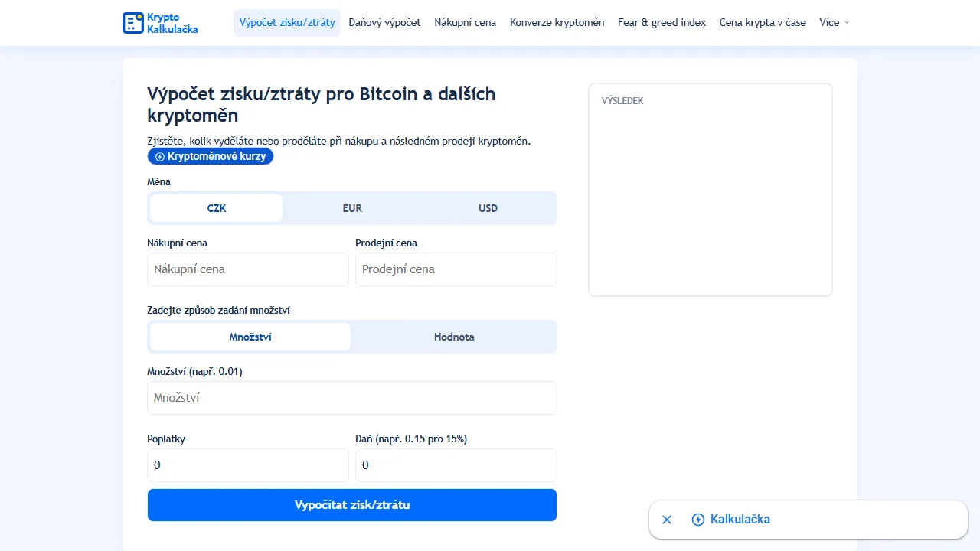Screen dimensions: 980x551
Task: Click the Krypto Kalkulačka logo icon
Action: 132,22
